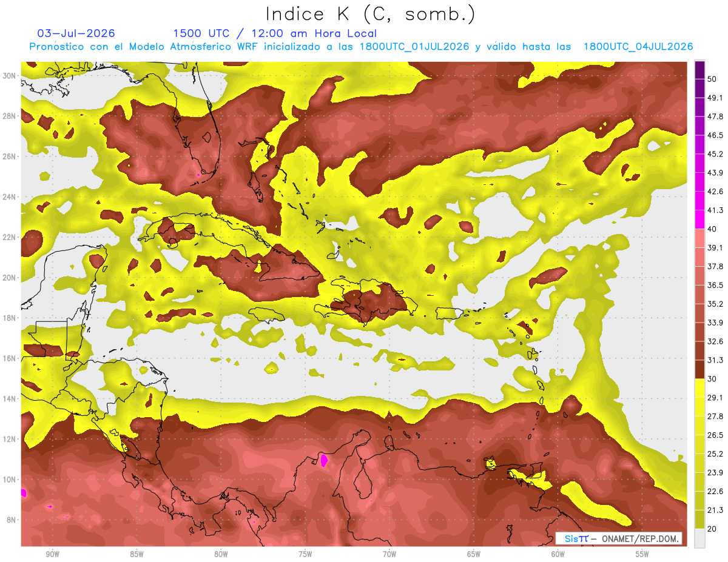Pick the light gray swatch below 20
728x562 pixels.
click(x=699, y=538)
